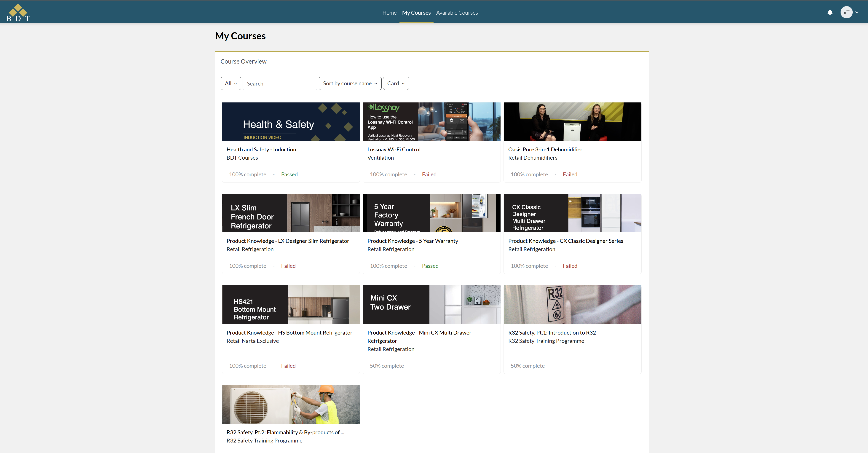This screenshot has height=453, width=868.
Task: Click Failed status on CX Classic Designer card
Action: [x=570, y=266]
